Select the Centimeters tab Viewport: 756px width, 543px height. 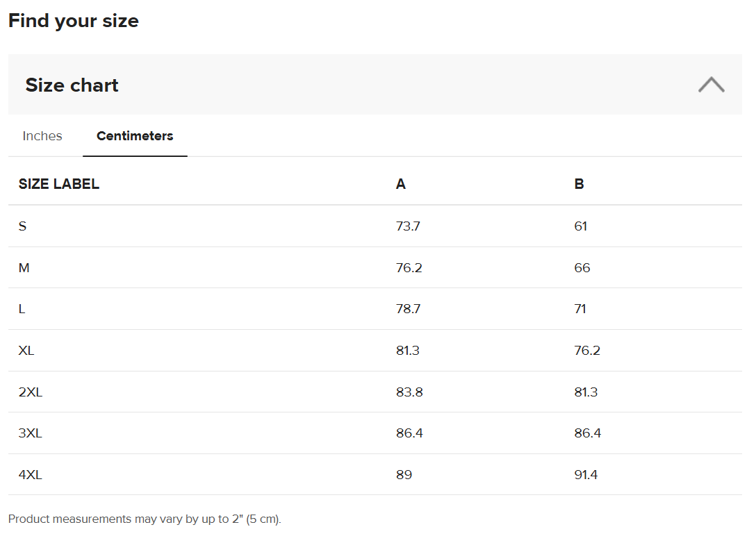[x=135, y=136]
